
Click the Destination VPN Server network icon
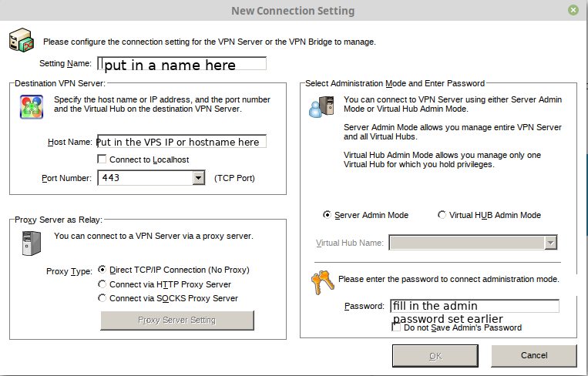[x=32, y=107]
